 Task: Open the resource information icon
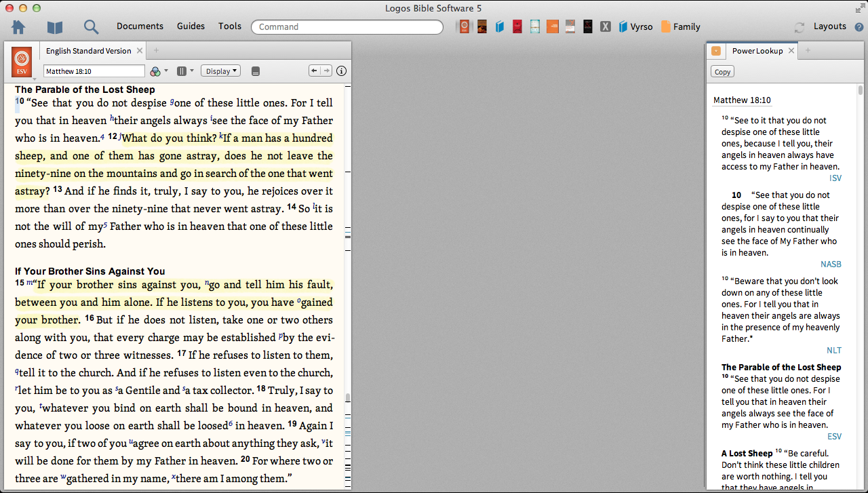pos(341,71)
